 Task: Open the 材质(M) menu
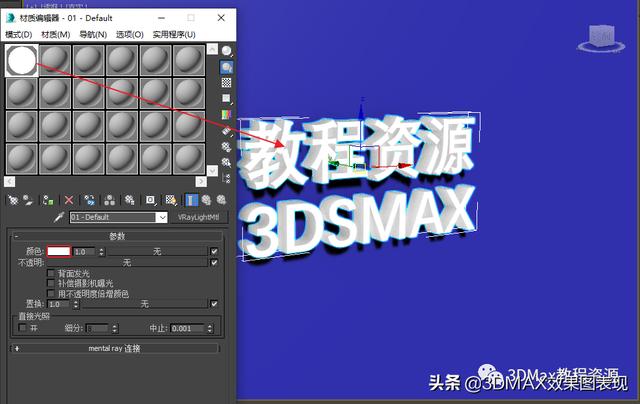click(56, 35)
